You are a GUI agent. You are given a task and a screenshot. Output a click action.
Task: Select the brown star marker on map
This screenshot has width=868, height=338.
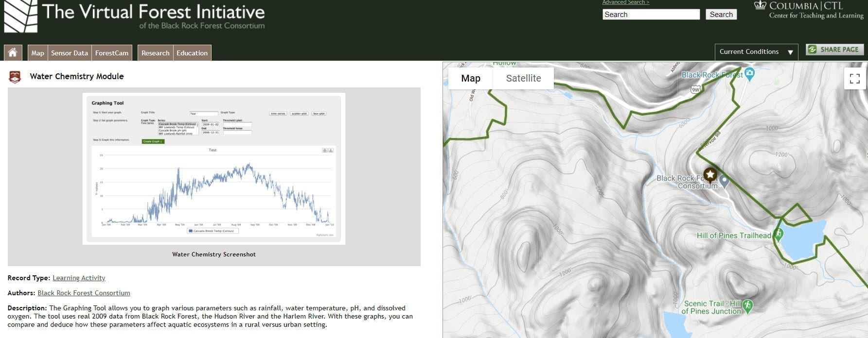pyautogui.click(x=710, y=174)
